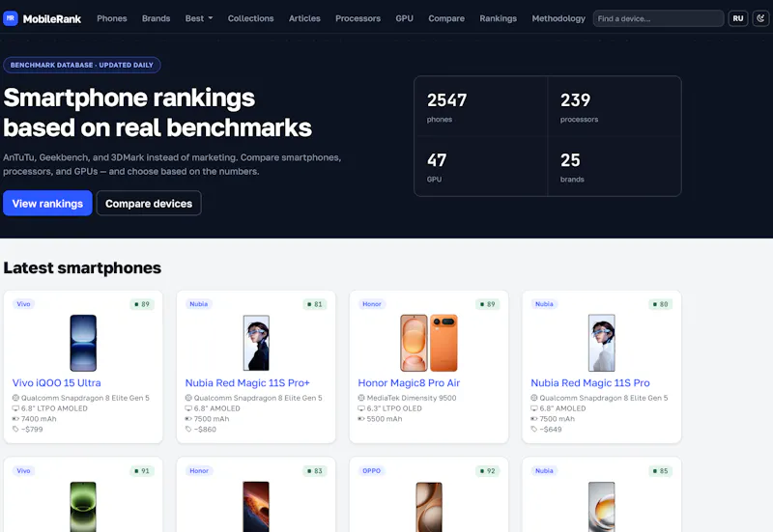This screenshot has width=773, height=532.
Task: Open the Vivo iQOO 15 Ultra link
Action: point(57,382)
